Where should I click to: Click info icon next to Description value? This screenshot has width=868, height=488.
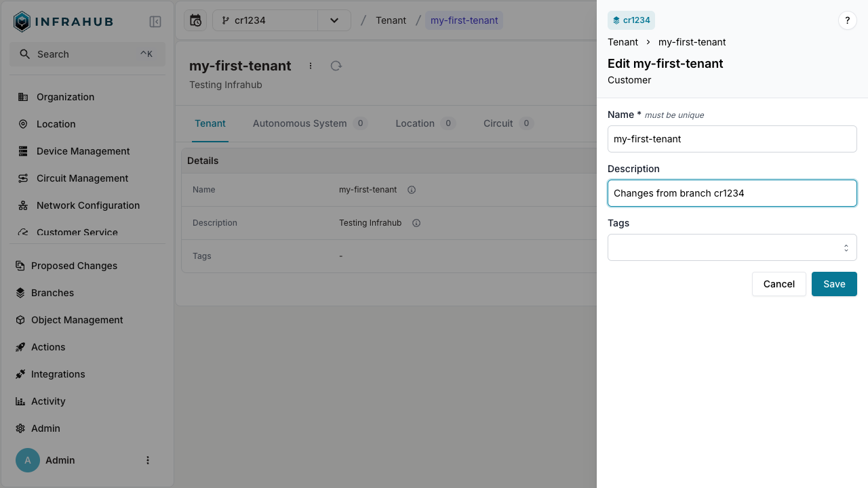(416, 223)
